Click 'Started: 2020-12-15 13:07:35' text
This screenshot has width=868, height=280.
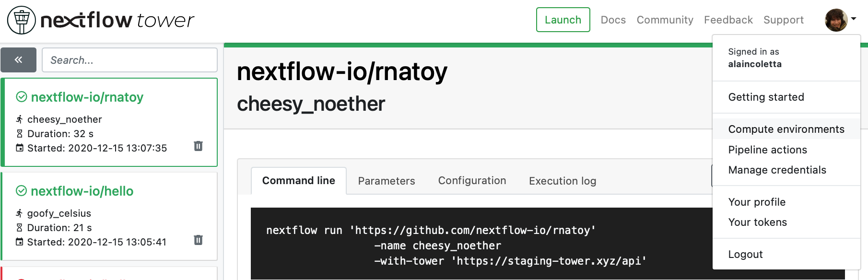click(97, 148)
